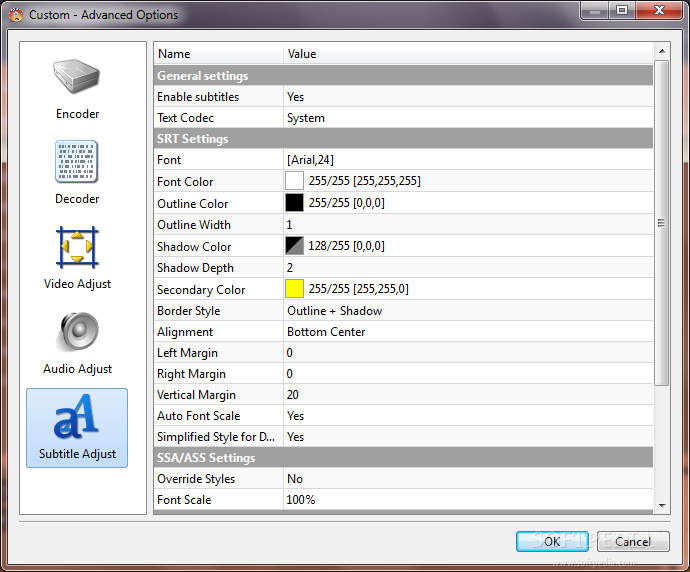The image size is (690, 572).
Task: Select the Text Codec row label
Action: coord(185,118)
